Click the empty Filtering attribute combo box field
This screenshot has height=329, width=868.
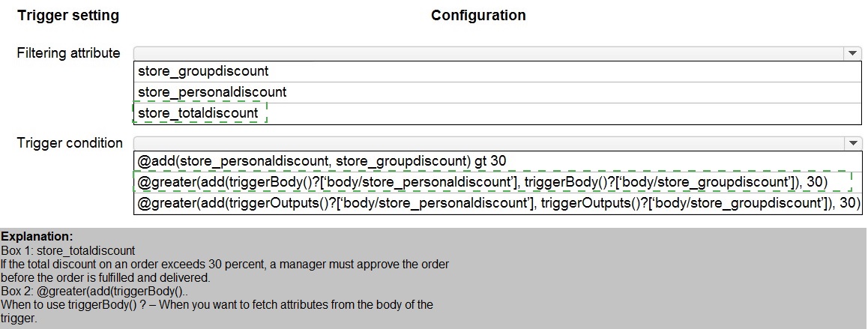[x=487, y=53]
